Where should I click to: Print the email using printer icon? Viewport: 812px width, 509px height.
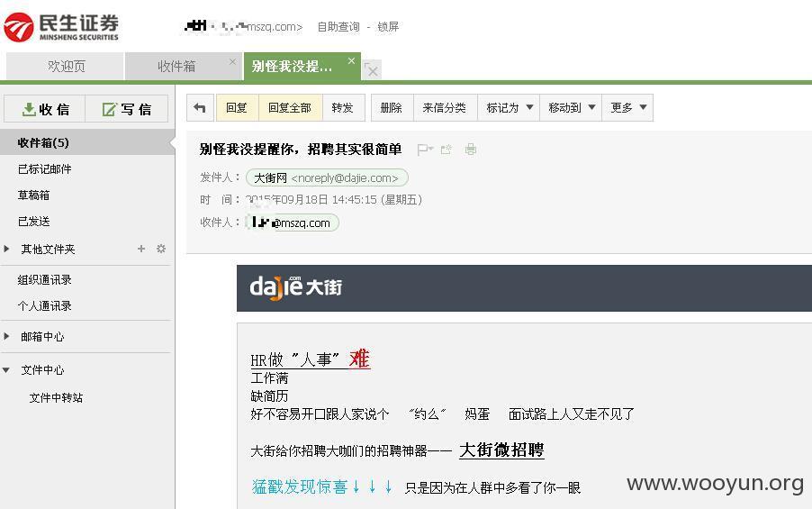[x=470, y=150]
